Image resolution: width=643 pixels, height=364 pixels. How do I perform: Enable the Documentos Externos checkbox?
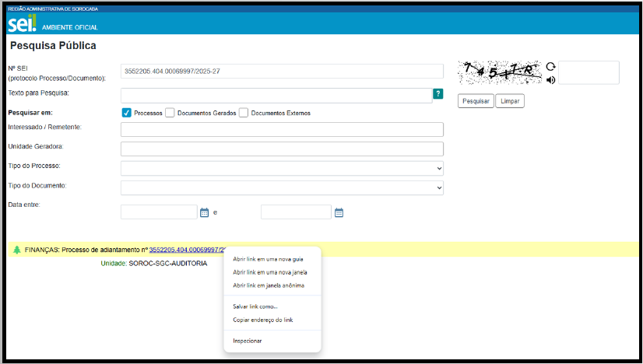coord(244,113)
